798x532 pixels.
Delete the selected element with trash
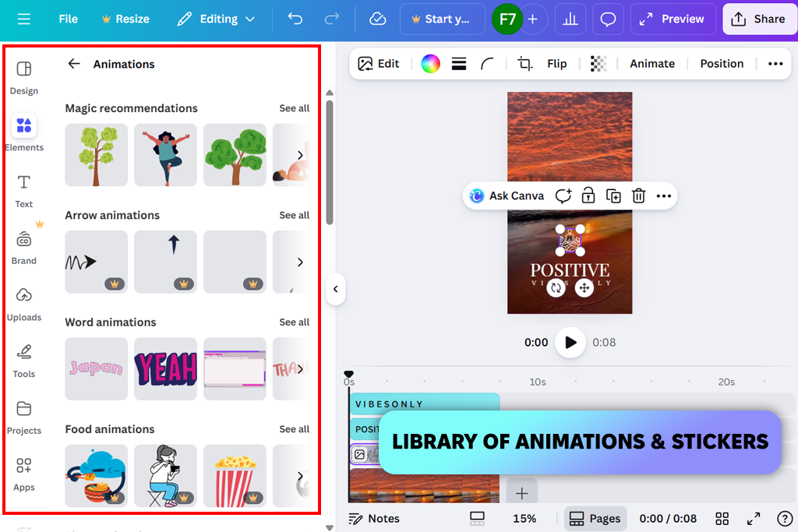tap(638, 196)
